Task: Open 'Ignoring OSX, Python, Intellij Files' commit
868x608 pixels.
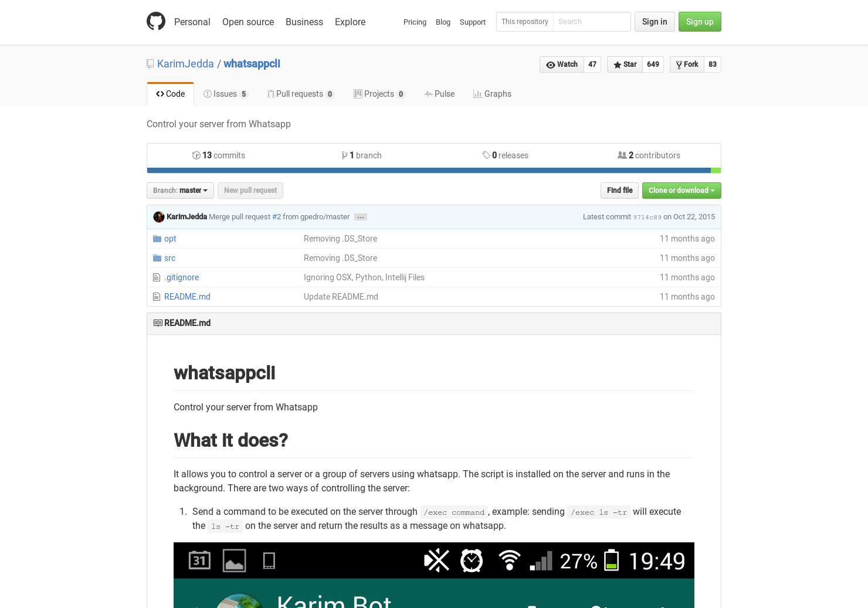Action: pyautogui.click(x=364, y=277)
